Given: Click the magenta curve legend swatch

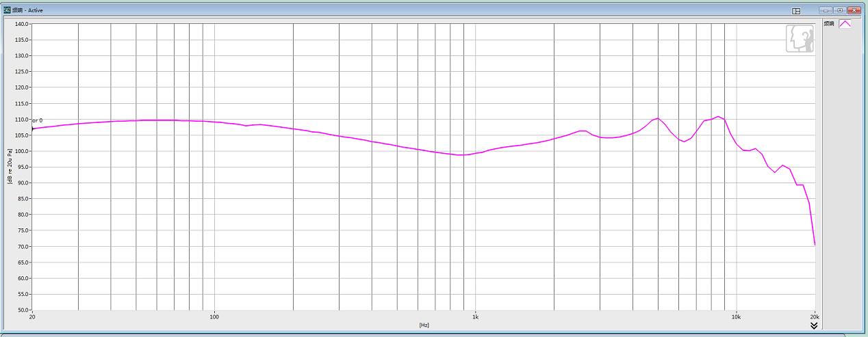Looking at the screenshot, I should click(845, 24).
